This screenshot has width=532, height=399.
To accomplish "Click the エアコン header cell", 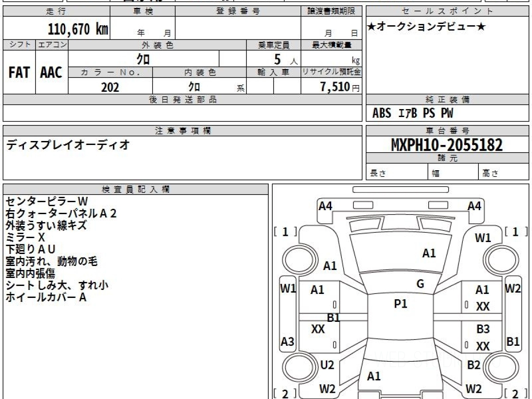I will 52,45.
